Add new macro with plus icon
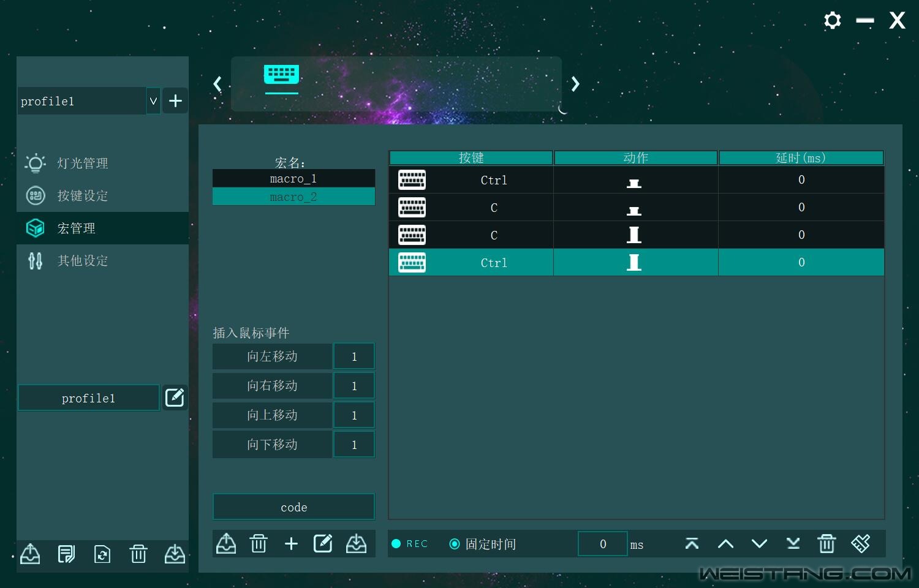The image size is (919, 588). coord(291,543)
